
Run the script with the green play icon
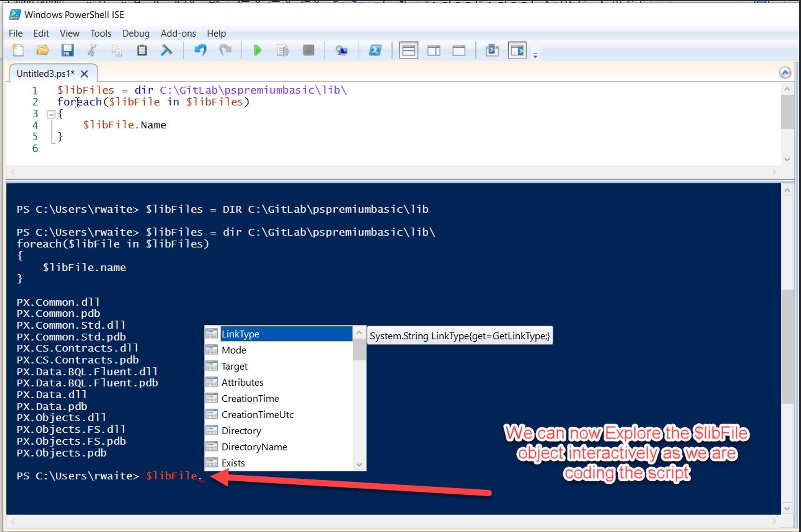tap(258, 50)
